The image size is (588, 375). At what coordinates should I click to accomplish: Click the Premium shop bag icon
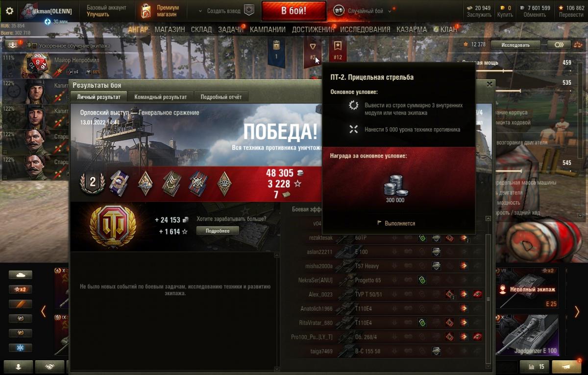pos(146,10)
